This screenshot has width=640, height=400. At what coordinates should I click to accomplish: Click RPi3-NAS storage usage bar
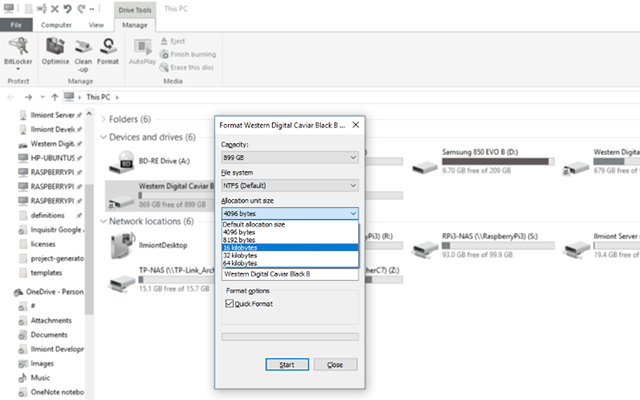tap(498, 246)
